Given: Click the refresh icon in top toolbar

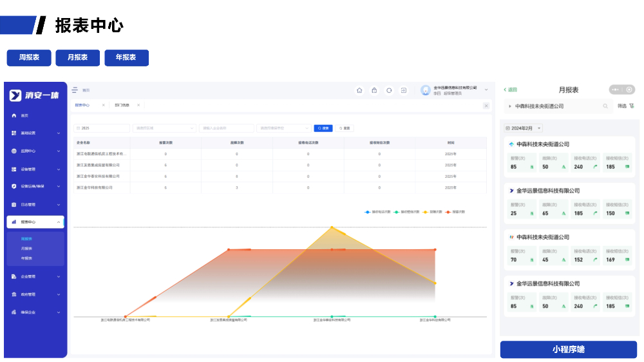Looking at the screenshot, I should 389,90.
